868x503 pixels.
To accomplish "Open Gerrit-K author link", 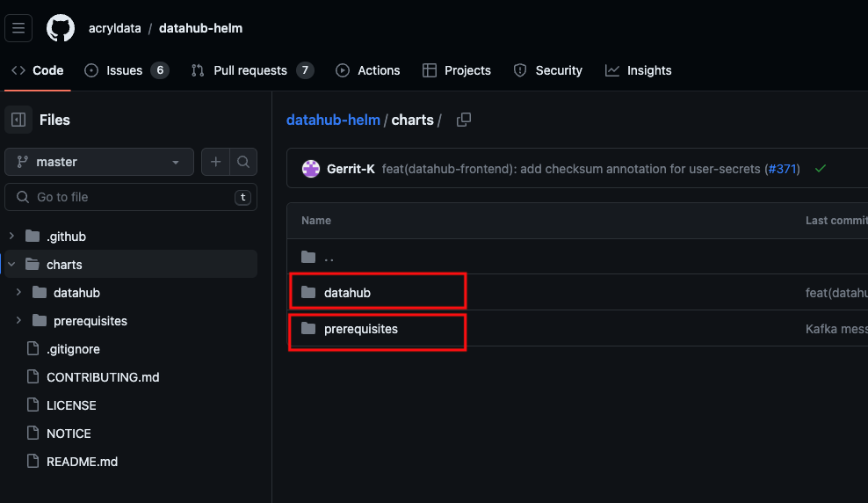I will point(351,169).
